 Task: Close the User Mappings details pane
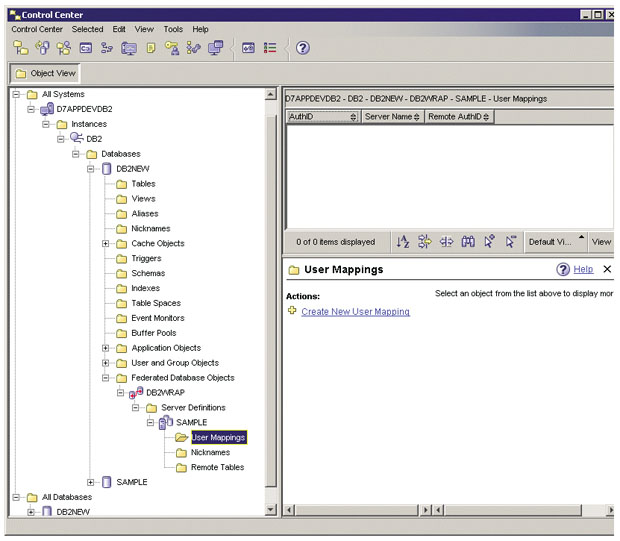coord(607,269)
